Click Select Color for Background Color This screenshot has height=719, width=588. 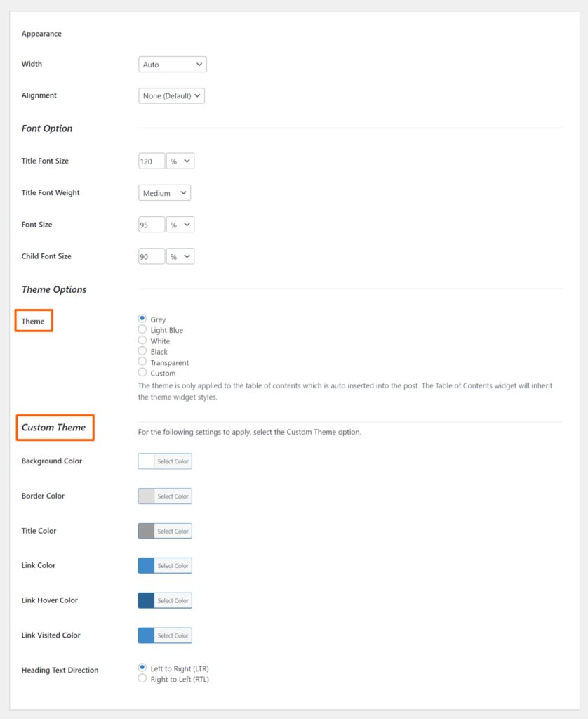(173, 461)
